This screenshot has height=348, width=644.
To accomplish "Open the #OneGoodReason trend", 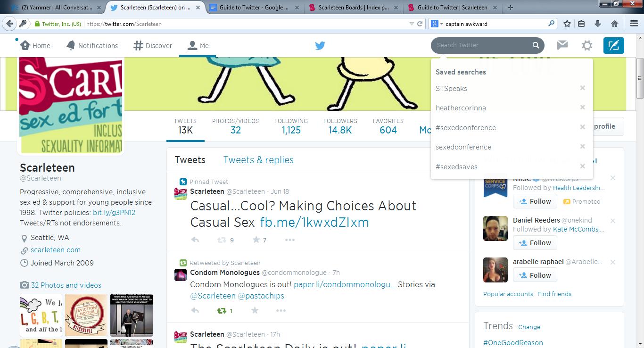I will (513, 343).
